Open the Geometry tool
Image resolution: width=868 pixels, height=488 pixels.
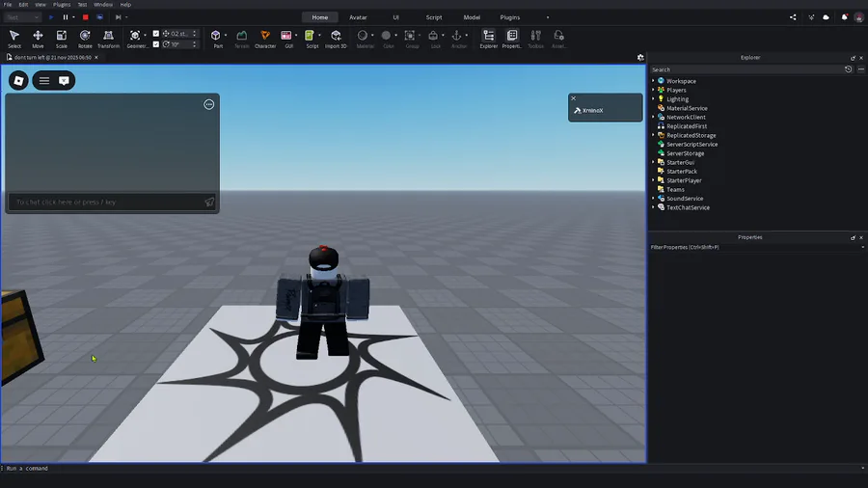[135, 39]
